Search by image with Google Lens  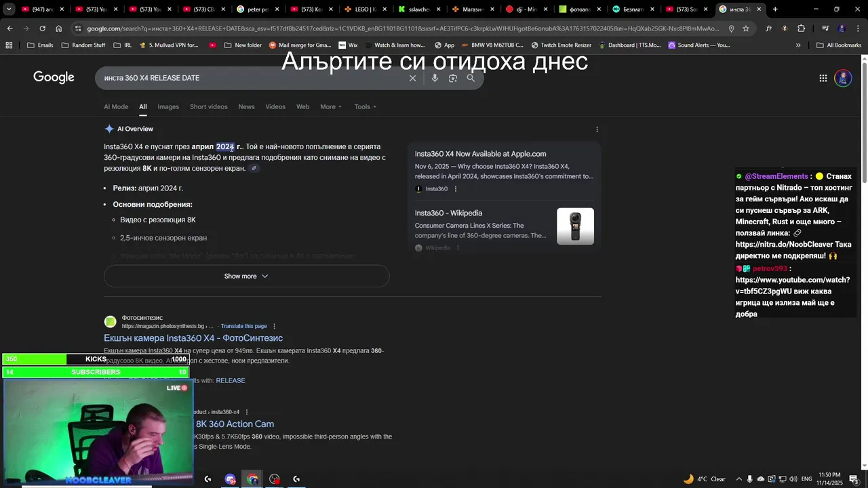(x=453, y=78)
